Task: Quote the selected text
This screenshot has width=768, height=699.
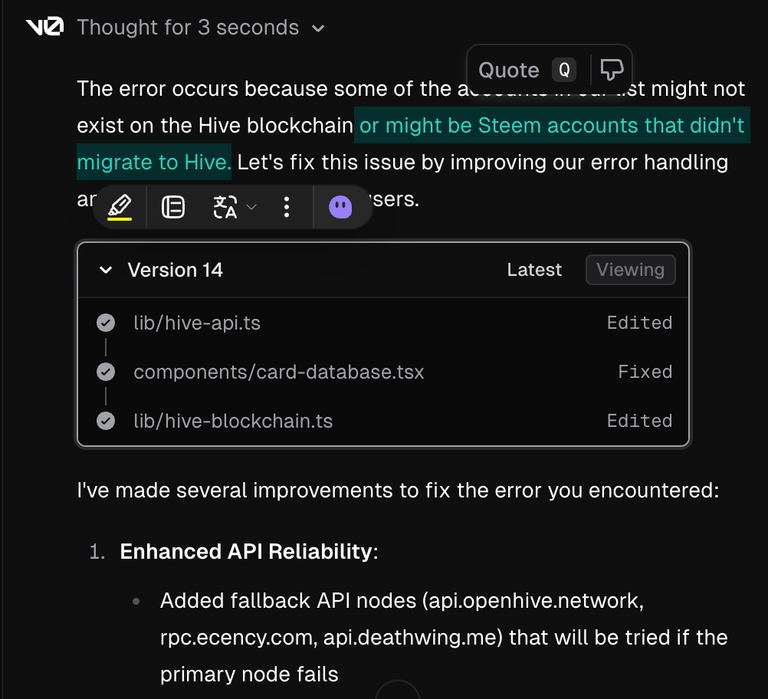Action: point(509,70)
